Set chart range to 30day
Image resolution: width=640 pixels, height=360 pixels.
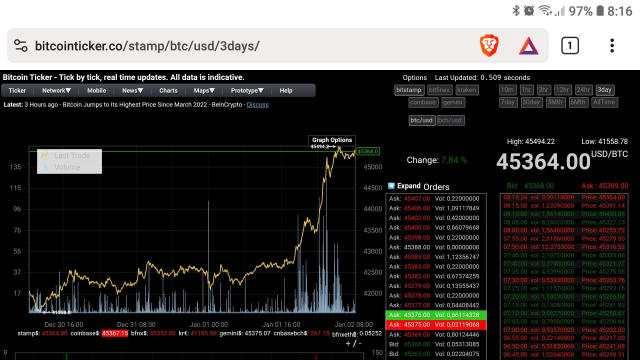point(531,102)
